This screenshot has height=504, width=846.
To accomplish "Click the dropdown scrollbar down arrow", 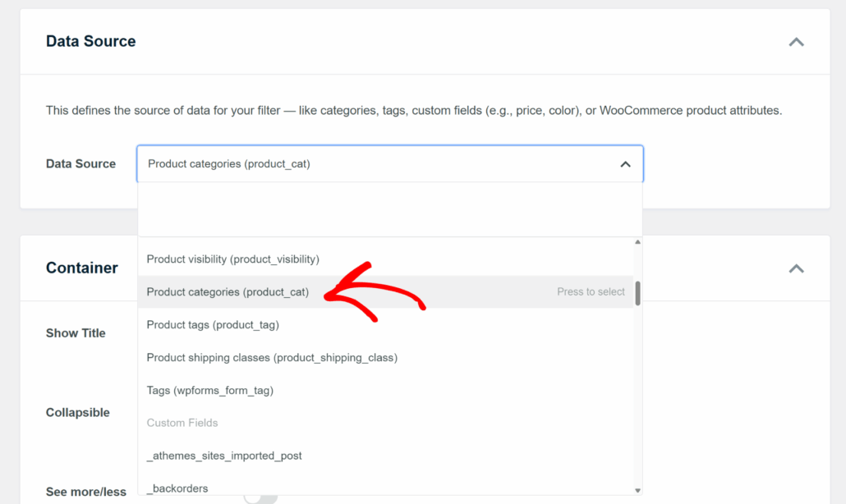I will (637, 491).
